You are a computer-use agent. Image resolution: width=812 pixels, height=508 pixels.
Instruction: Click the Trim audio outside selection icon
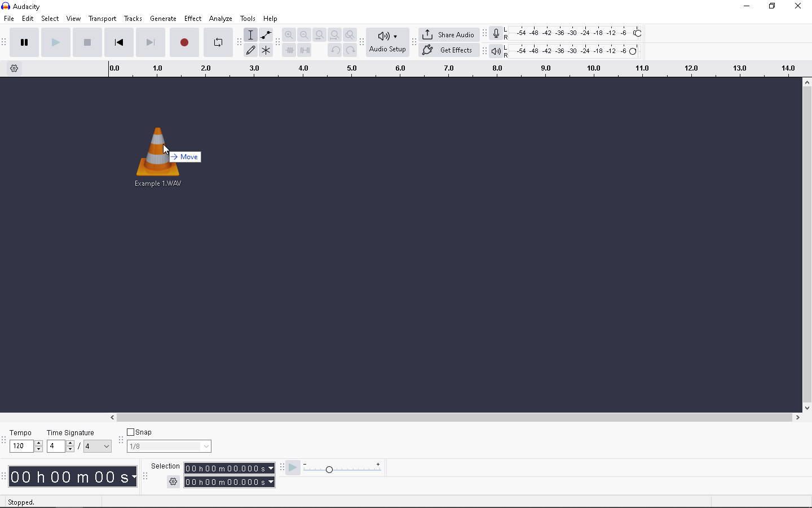289,51
